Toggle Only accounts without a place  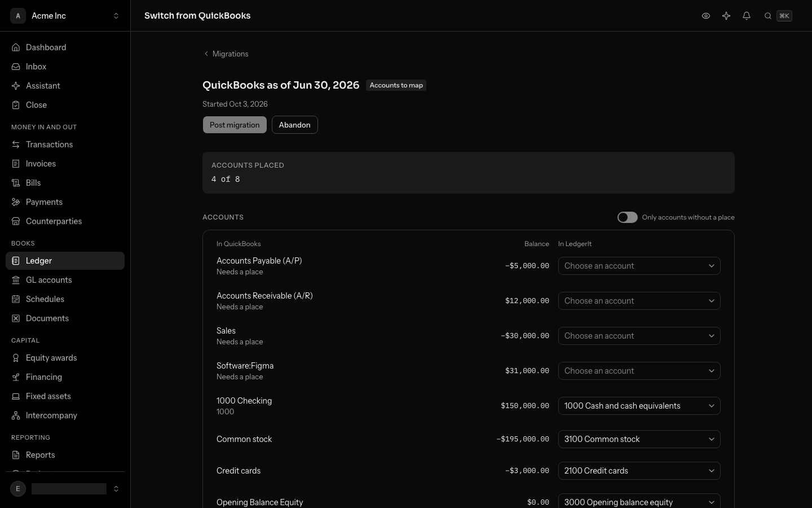(x=627, y=217)
